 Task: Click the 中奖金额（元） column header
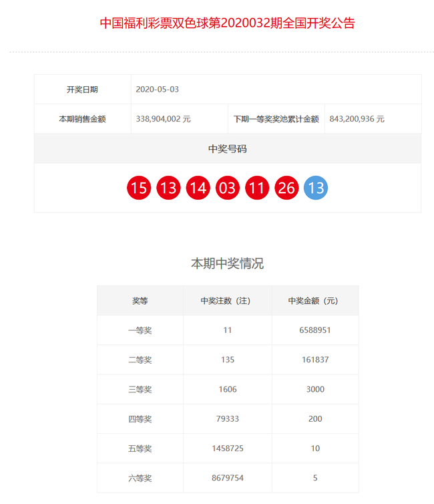click(x=315, y=301)
